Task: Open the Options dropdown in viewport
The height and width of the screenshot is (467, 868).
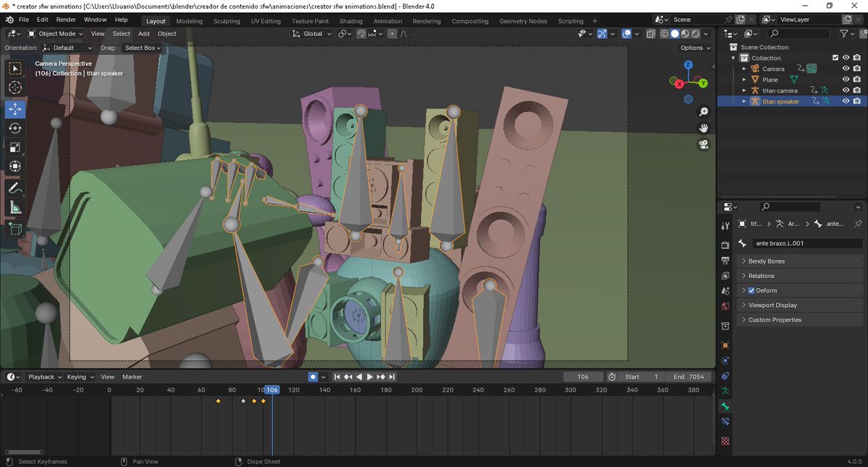Action: 695,48
